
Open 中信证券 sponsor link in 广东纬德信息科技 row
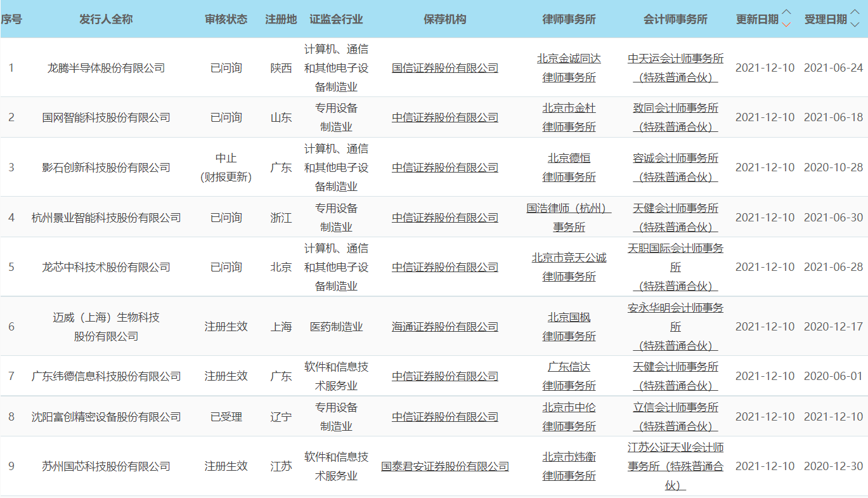445,376
